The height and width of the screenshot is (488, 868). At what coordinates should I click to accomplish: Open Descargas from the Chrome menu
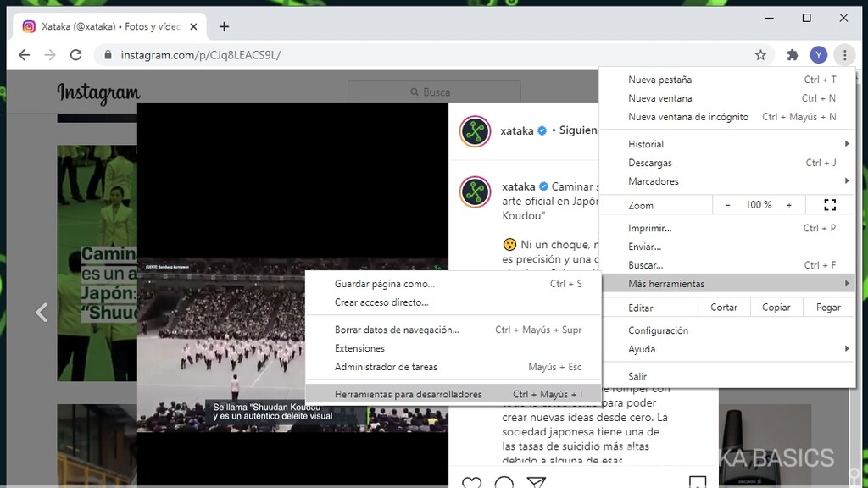727,163
